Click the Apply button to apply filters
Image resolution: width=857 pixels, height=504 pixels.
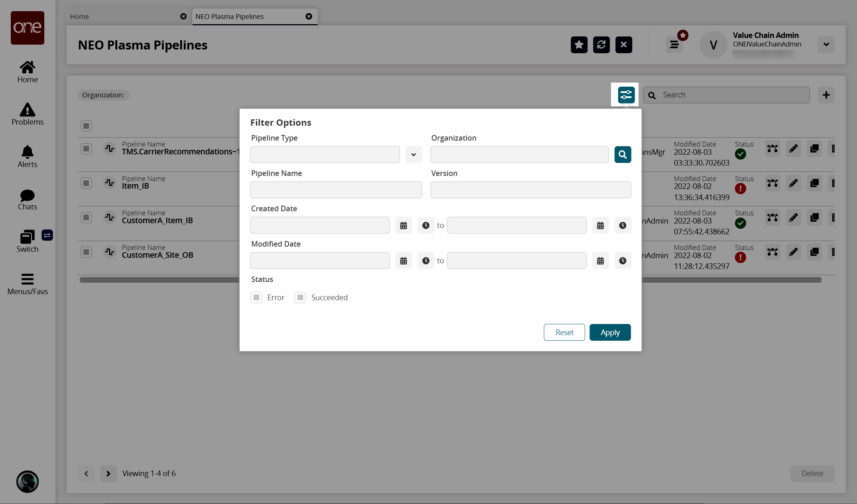(x=610, y=332)
